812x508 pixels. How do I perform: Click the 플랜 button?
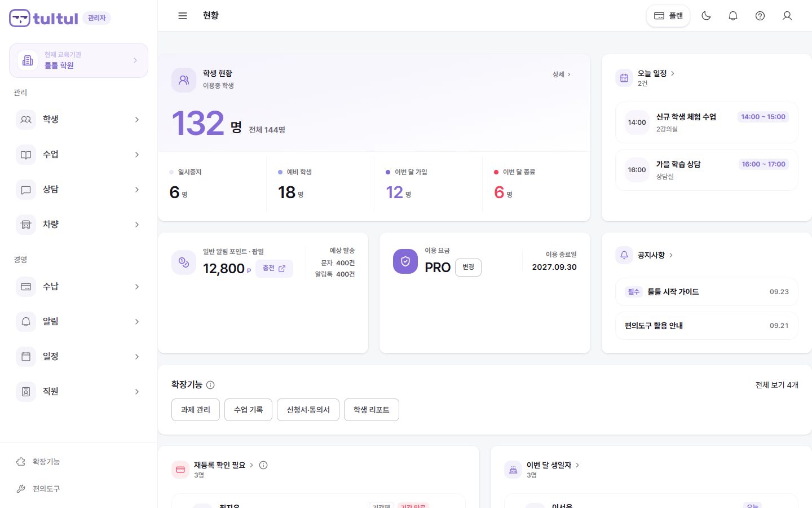[x=668, y=16]
